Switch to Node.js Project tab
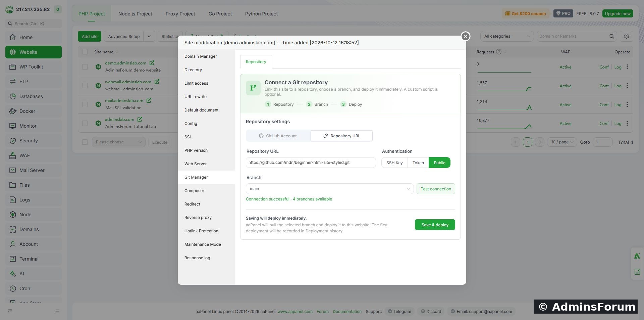This screenshot has height=320, width=644. (135, 14)
